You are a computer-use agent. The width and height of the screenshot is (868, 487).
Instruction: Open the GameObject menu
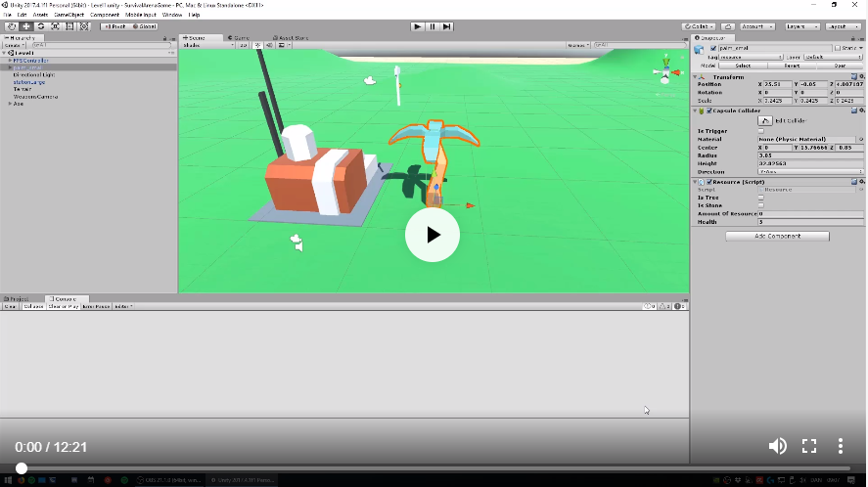[x=69, y=15]
